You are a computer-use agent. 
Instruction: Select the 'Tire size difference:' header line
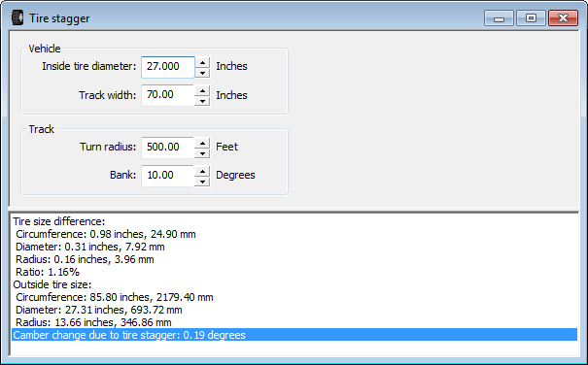click(x=294, y=221)
